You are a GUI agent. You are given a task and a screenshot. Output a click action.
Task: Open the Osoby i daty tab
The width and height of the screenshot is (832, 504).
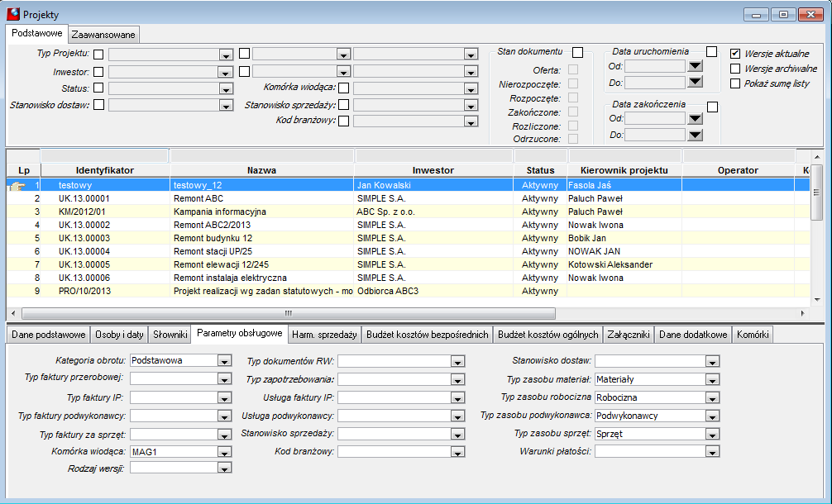pyautogui.click(x=119, y=335)
